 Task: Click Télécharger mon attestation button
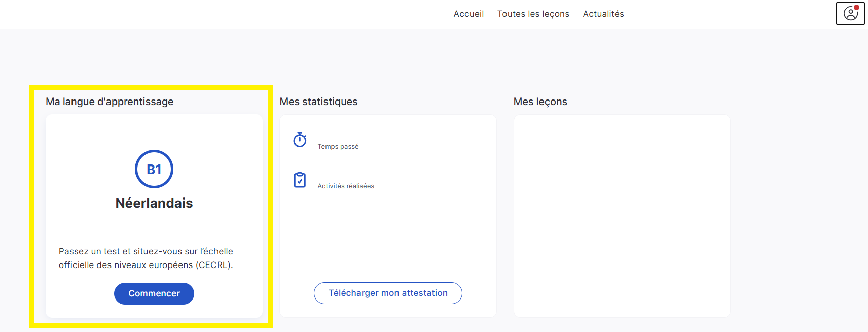click(388, 293)
